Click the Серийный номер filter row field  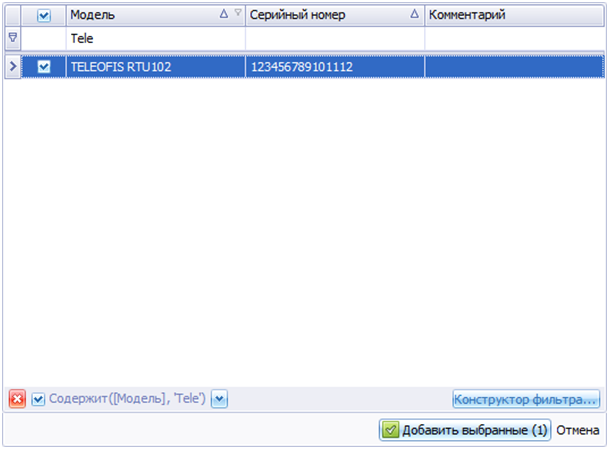coord(335,38)
